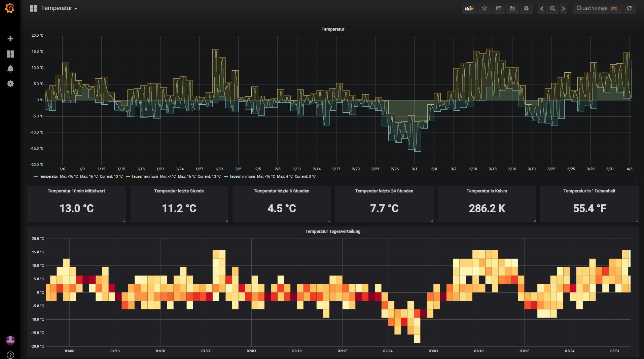
Task: Toggle the Tagesminimum series in legend
Action: tap(242, 176)
